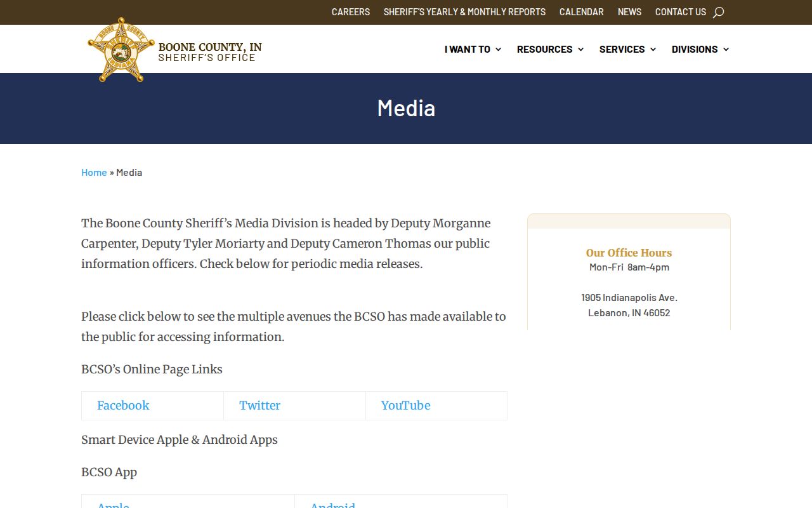Click the Boone County Sheriff star badge logo
812x508 pixels.
121,50
